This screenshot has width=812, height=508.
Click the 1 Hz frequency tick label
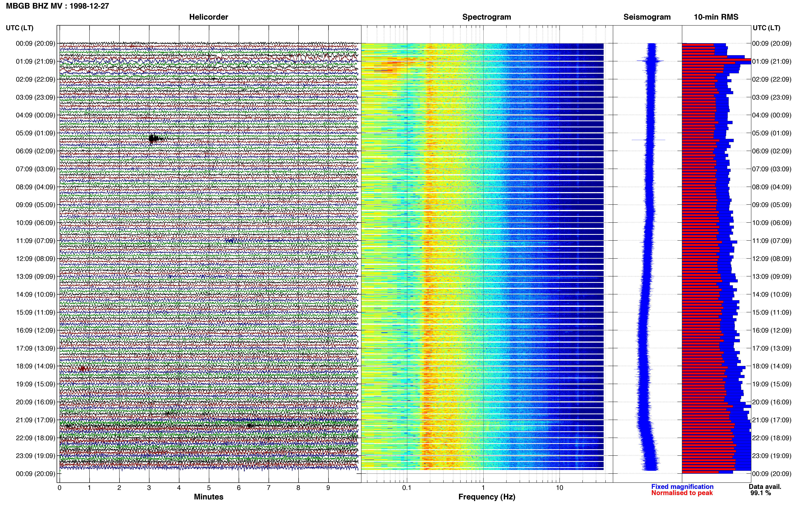(x=483, y=488)
